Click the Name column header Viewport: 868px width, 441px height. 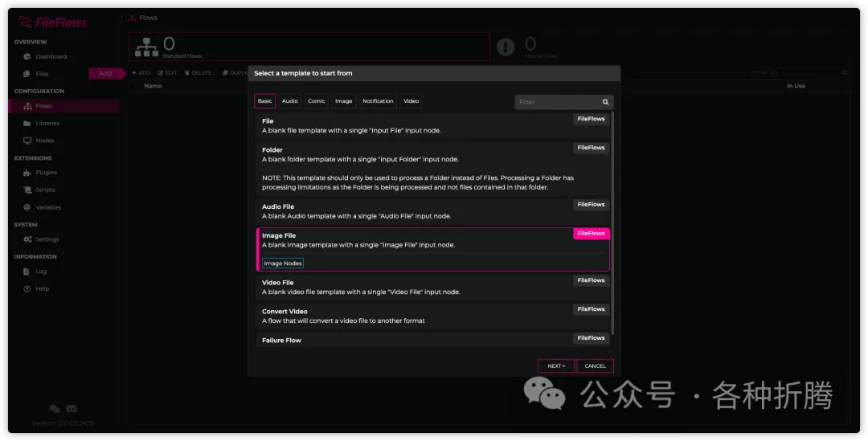tap(153, 86)
